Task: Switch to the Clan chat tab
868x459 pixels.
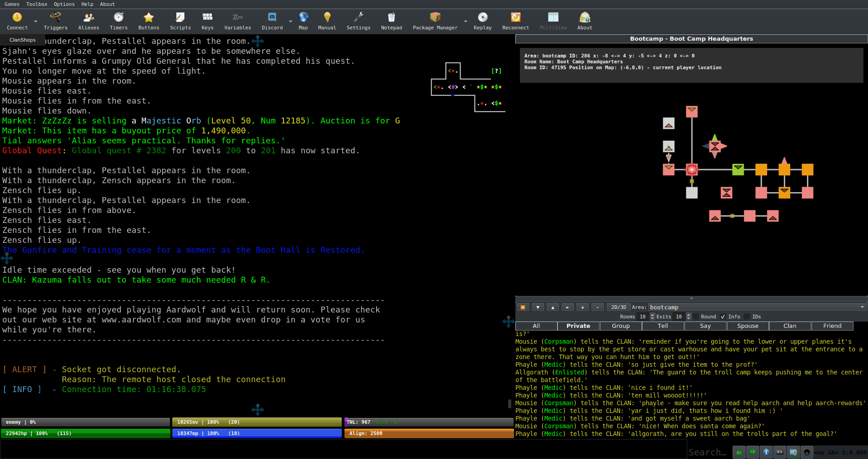Action: (x=790, y=326)
